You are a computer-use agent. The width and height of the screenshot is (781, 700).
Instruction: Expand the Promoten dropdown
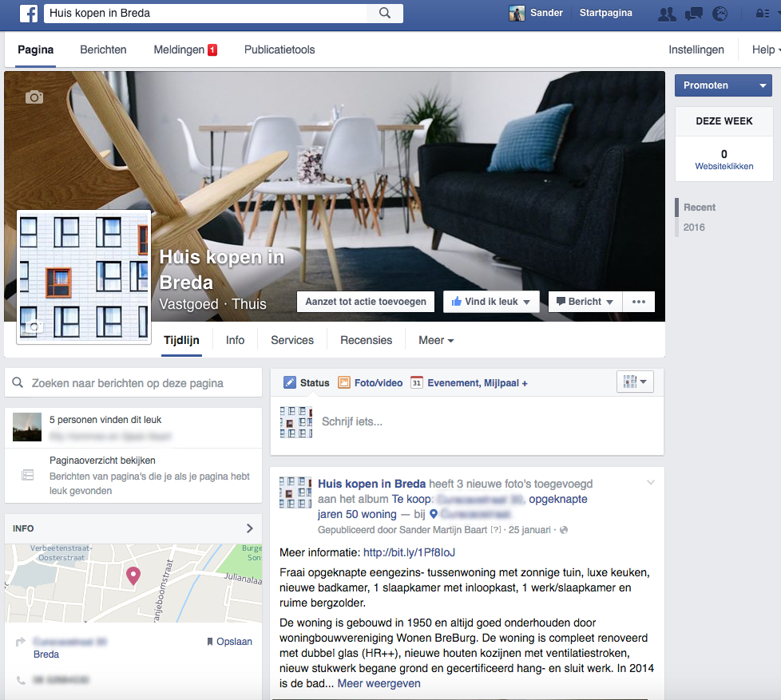763,86
